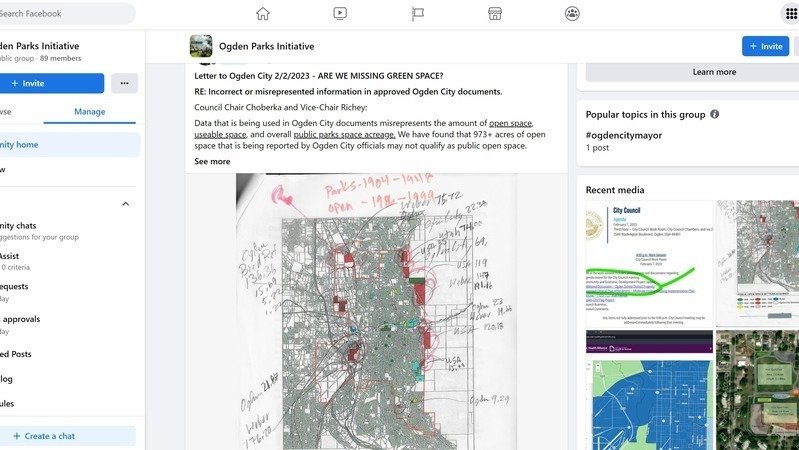799x450 pixels.
Task: Click 'public parks space acreage' underlined text
Action: click(x=344, y=135)
